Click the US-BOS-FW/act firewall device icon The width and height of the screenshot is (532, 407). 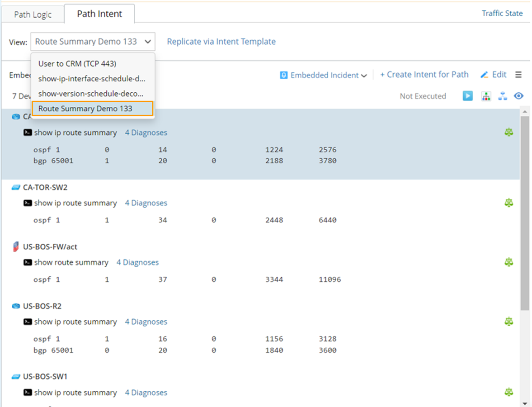point(16,247)
